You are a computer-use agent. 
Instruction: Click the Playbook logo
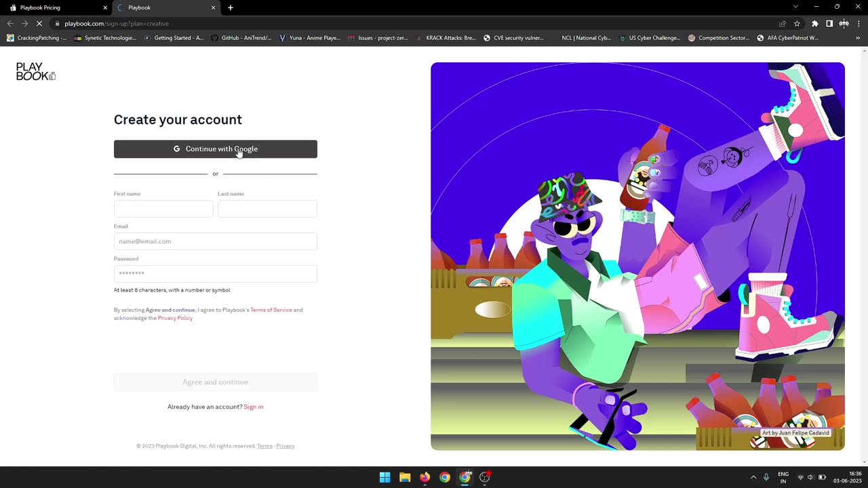click(35, 71)
